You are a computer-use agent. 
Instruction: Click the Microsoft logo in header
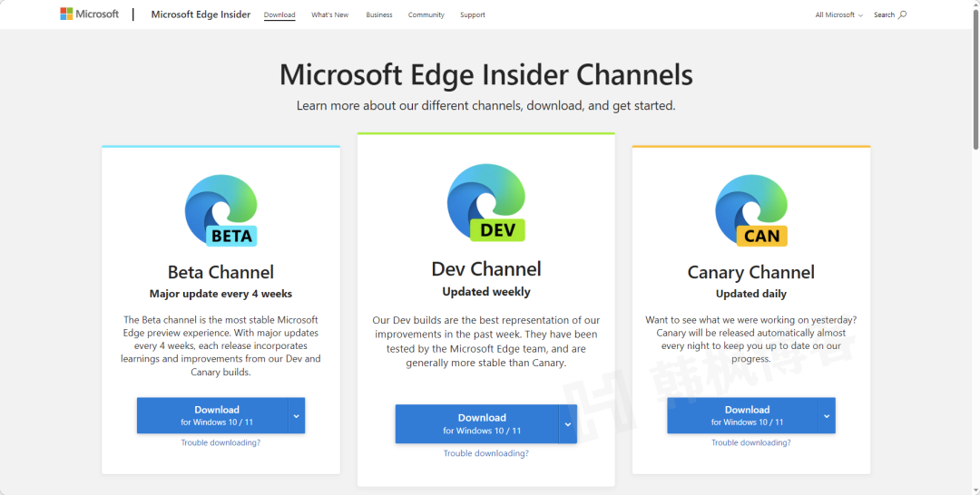pyautogui.click(x=90, y=15)
